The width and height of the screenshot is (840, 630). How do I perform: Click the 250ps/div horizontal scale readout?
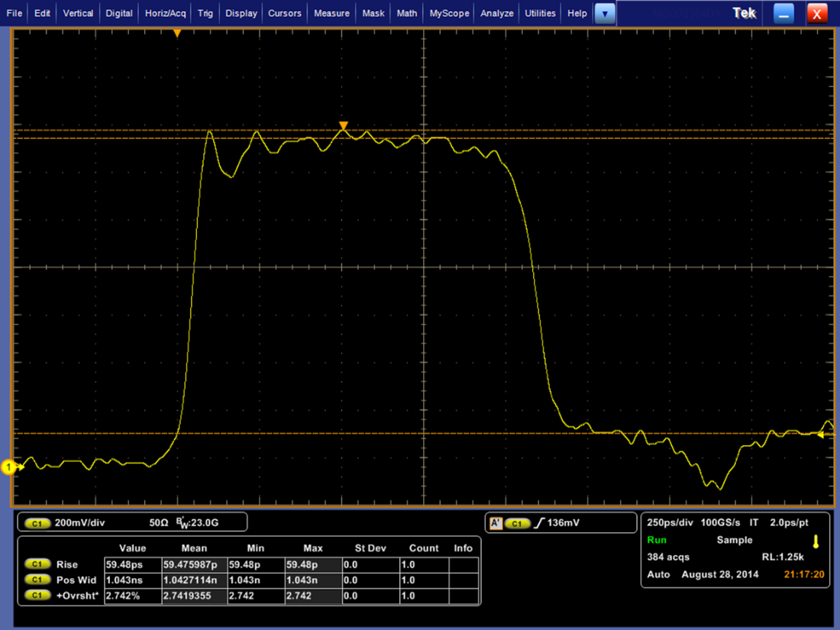(670, 522)
